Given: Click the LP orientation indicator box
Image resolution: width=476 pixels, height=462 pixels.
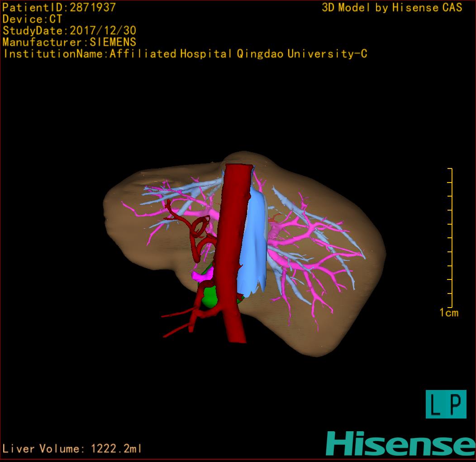Looking at the screenshot, I should click(x=446, y=404).
